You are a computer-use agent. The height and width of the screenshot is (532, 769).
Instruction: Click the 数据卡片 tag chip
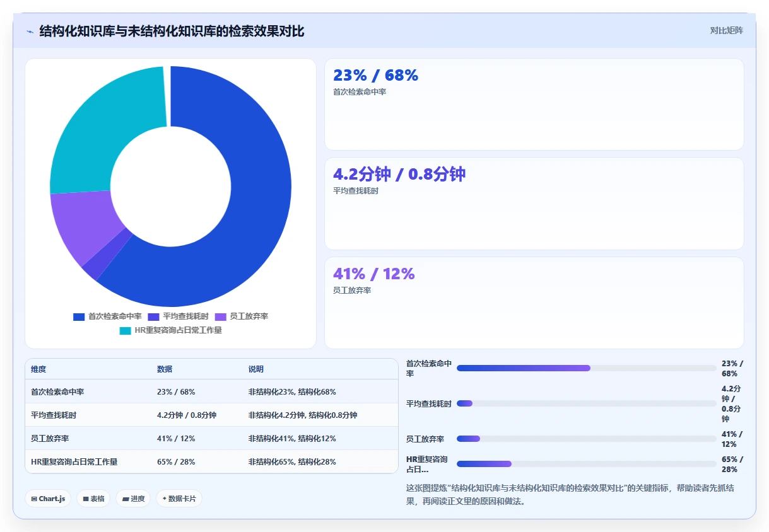(x=179, y=499)
